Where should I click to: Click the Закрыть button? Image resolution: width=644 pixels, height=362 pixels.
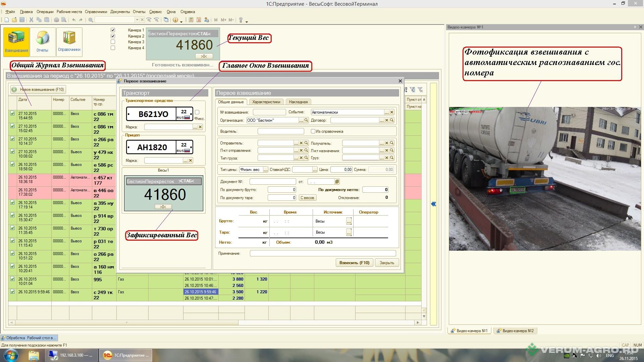(x=387, y=263)
